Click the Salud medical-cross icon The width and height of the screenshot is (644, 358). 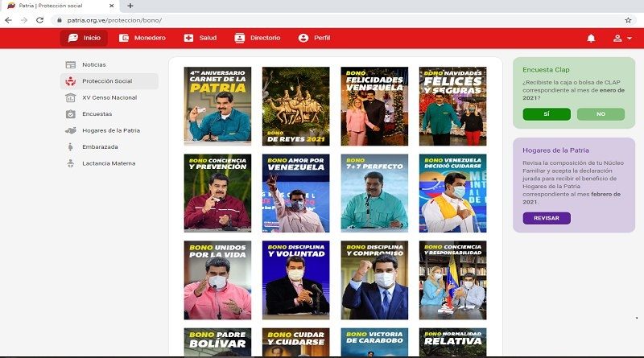click(188, 38)
